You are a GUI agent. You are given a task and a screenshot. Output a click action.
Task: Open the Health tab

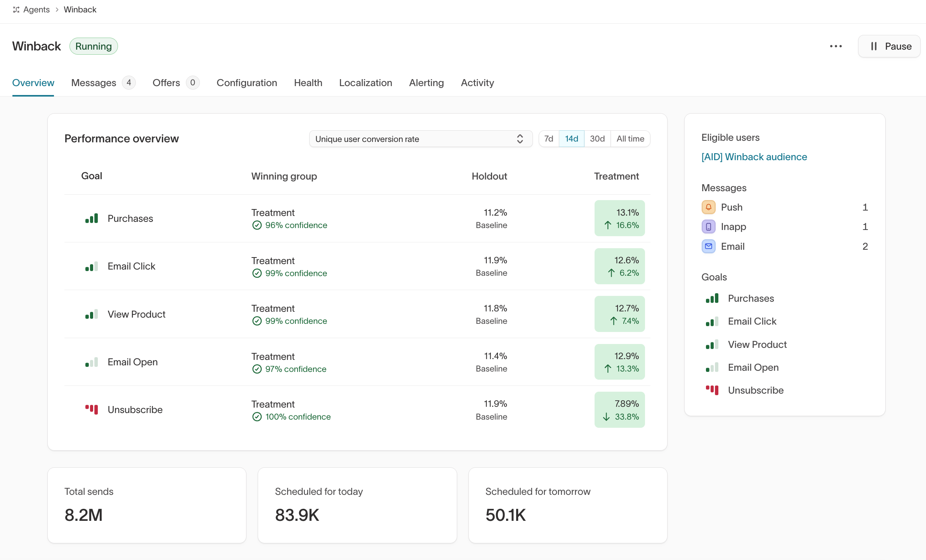[308, 83]
